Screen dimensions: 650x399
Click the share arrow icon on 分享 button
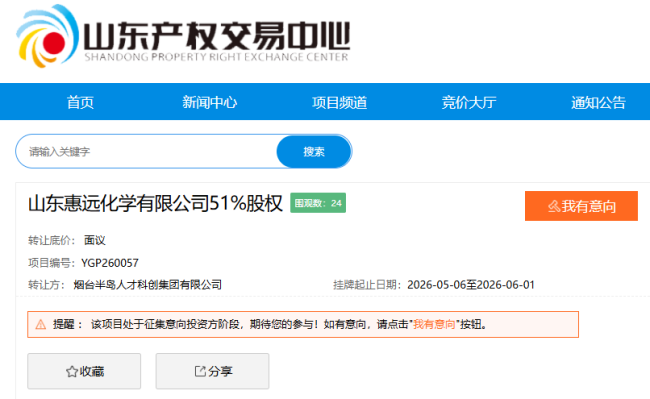200,371
